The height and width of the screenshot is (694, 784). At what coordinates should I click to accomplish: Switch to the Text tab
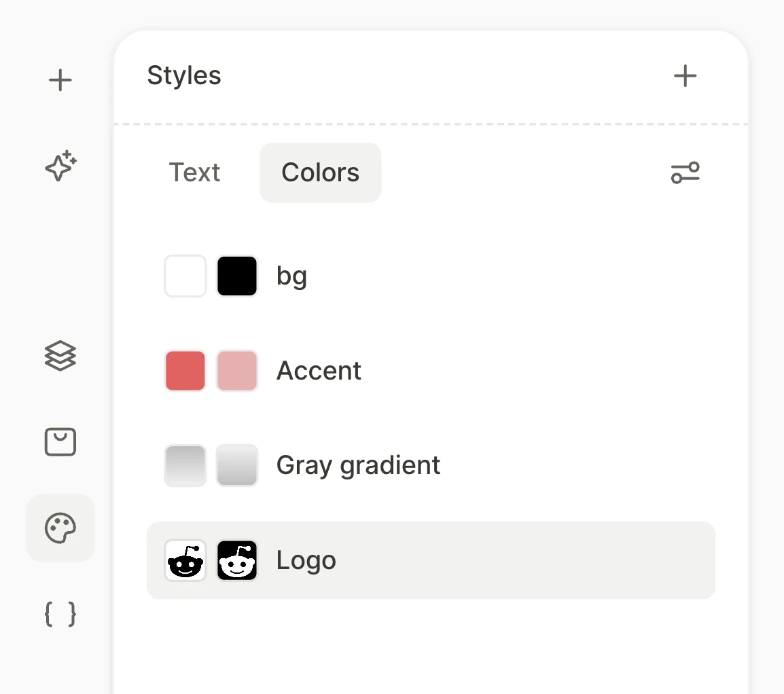pyautogui.click(x=194, y=172)
